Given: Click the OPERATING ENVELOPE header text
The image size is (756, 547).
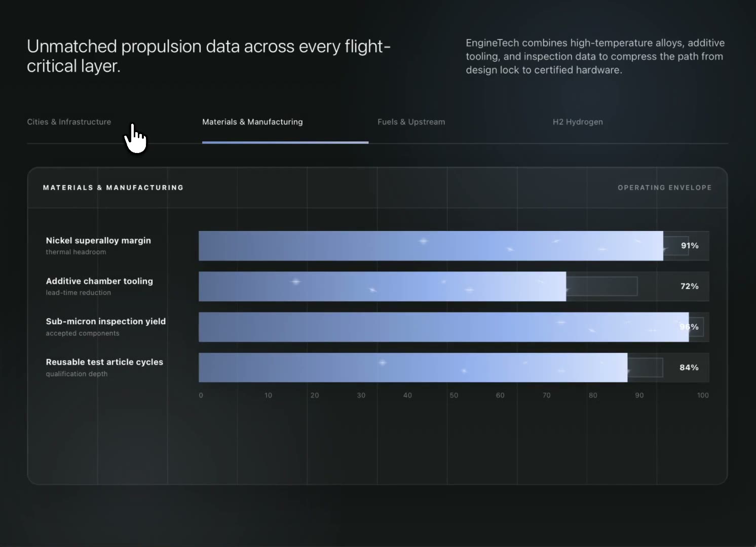Looking at the screenshot, I should (665, 187).
